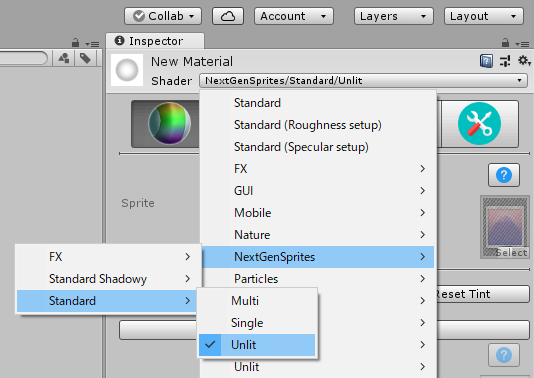Screen dimensions: 534x378
Task: Choose Standard (Roughness setup) shader
Action: pyautogui.click(x=318, y=125)
